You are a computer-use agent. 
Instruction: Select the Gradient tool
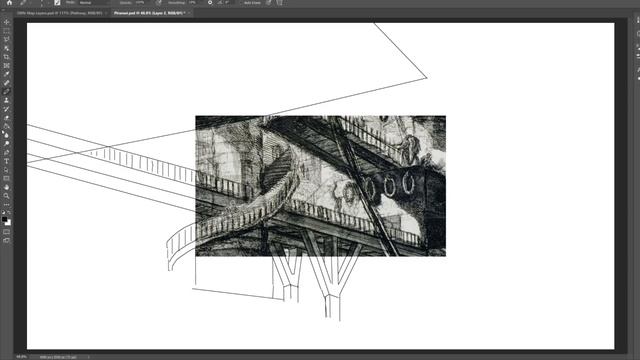point(6,126)
